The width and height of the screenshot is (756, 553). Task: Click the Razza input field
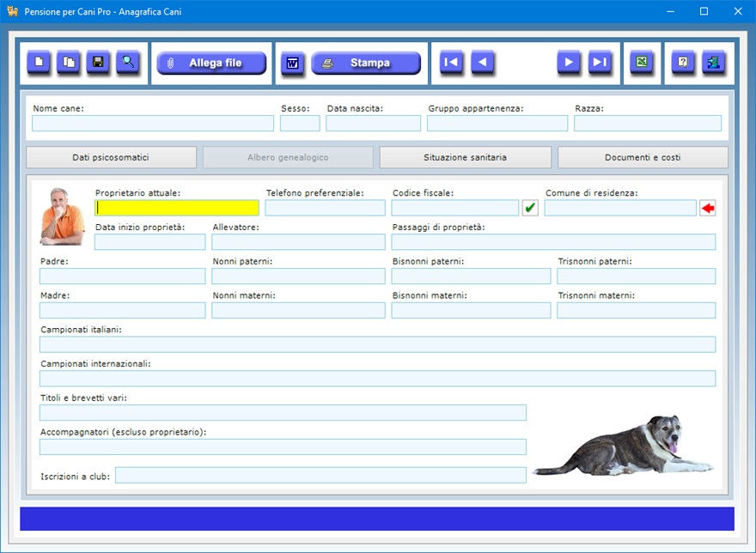[x=648, y=124]
